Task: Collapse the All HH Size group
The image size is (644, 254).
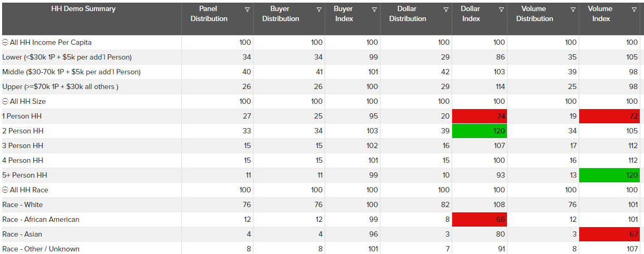Action: click(x=5, y=102)
